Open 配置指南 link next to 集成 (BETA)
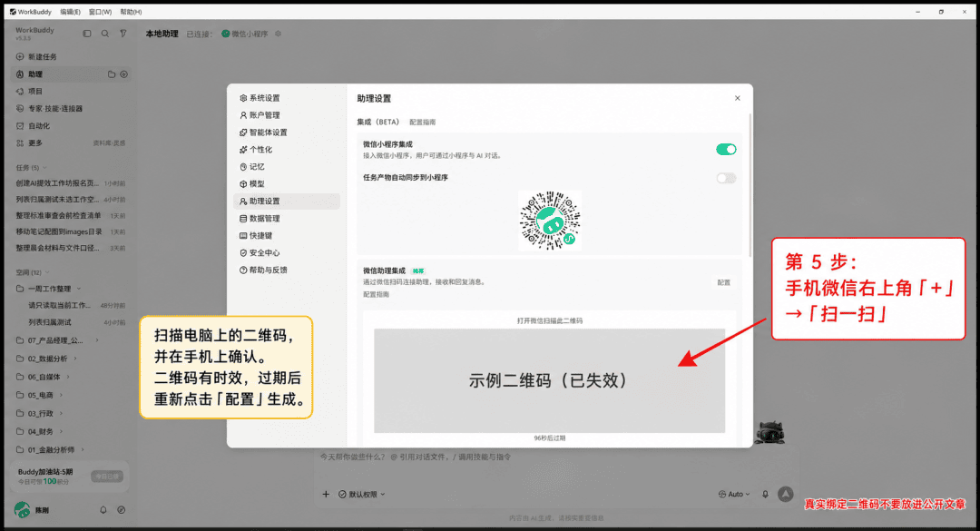 (x=423, y=123)
